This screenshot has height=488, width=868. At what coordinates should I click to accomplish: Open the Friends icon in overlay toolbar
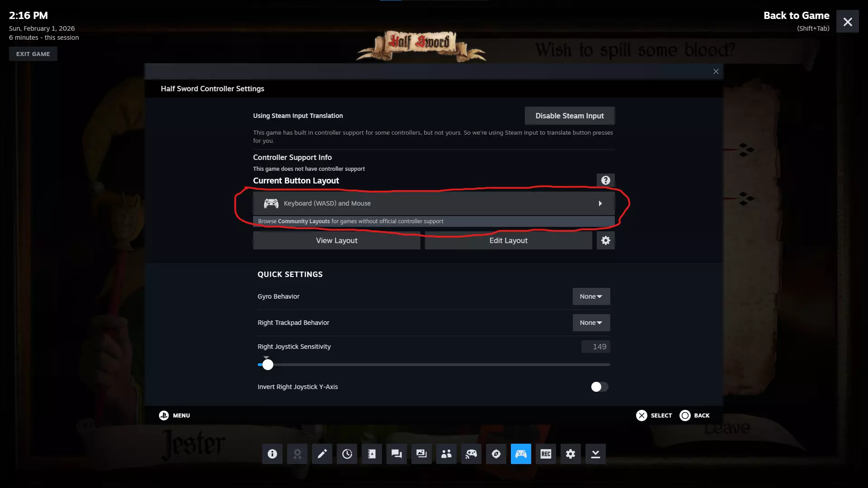[x=446, y=454]
